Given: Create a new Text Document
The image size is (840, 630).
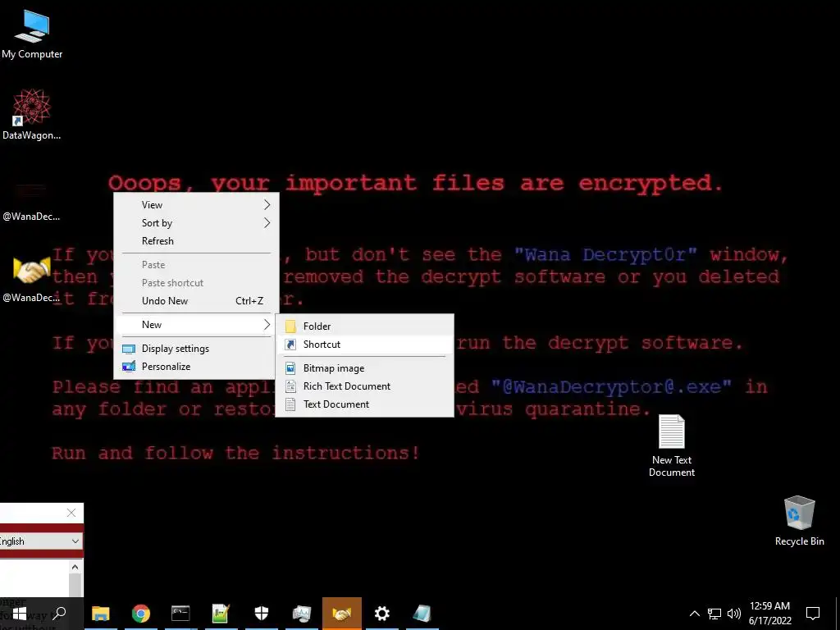Looking at the screenshot, I should point(364,404).
